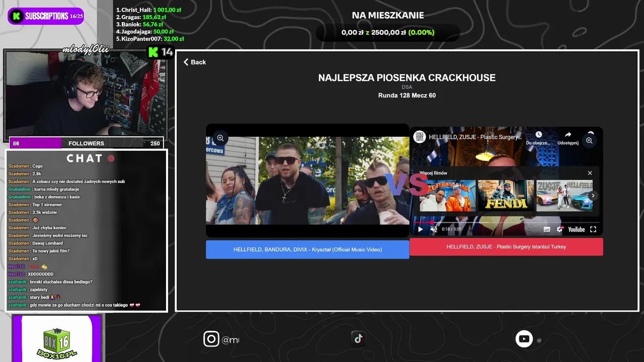644x362 pixels.
Task: Click chat message 'Nevi7sS : XDDDDDDDD'
Action: [31, 274]
